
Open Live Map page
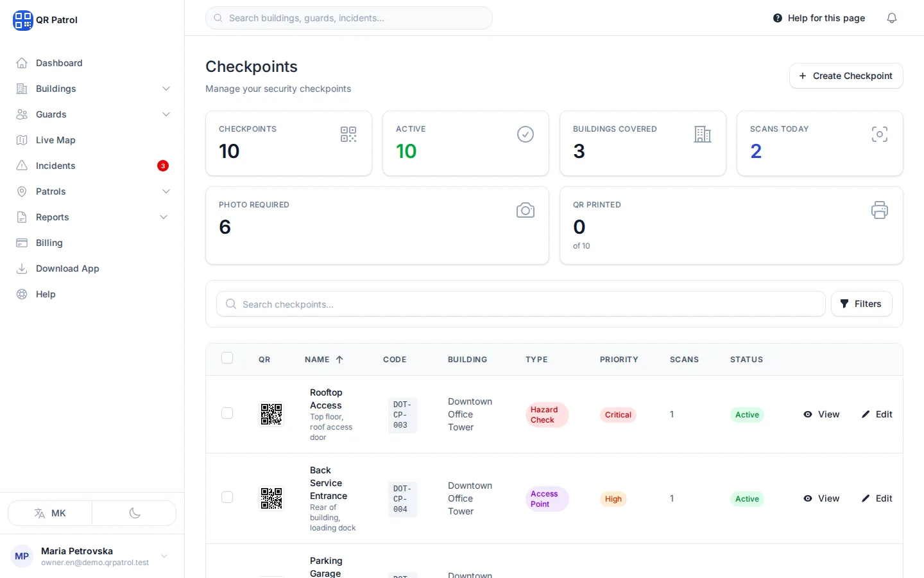[92, 140]
